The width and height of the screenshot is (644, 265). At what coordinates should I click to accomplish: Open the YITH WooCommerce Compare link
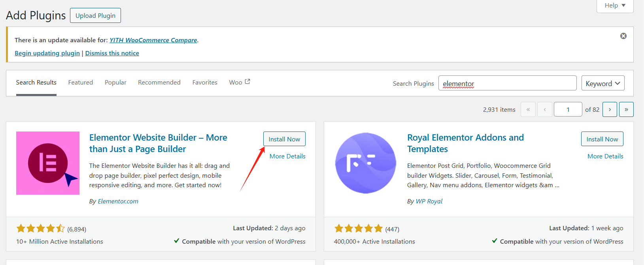[x=153, y=40]
